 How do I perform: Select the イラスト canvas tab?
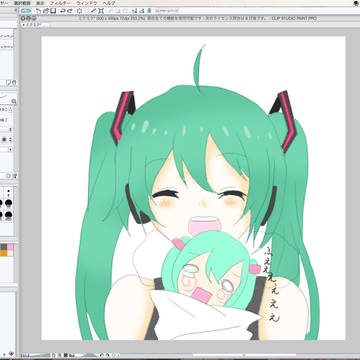click(x=34, y=25)
